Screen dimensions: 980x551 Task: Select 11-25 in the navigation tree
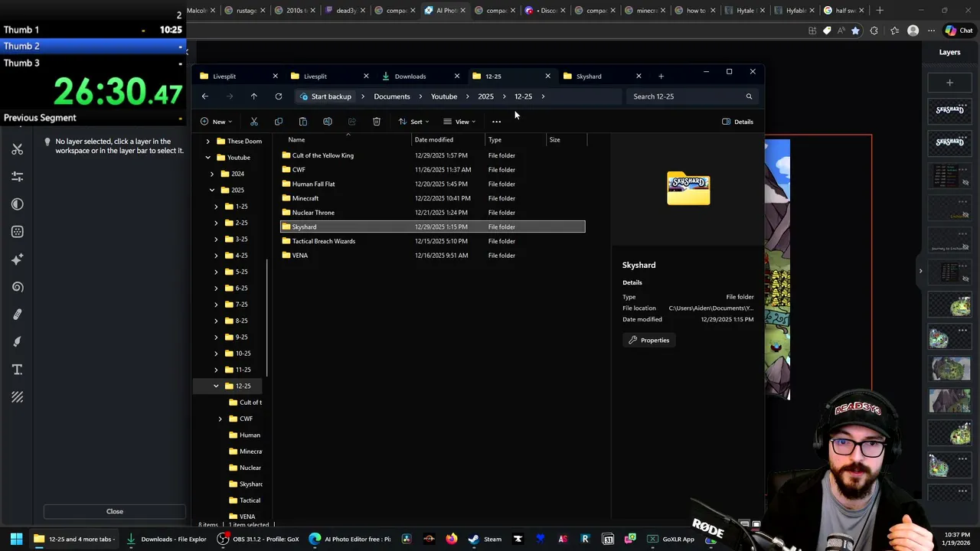pyautogui.click(x=243, y=370)
